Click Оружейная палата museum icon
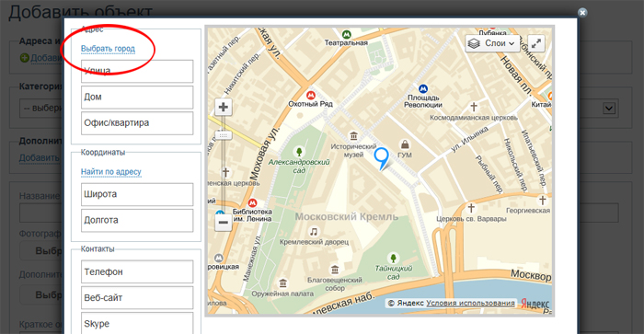This screenshot has width=644, height=334. click(282, 283)
